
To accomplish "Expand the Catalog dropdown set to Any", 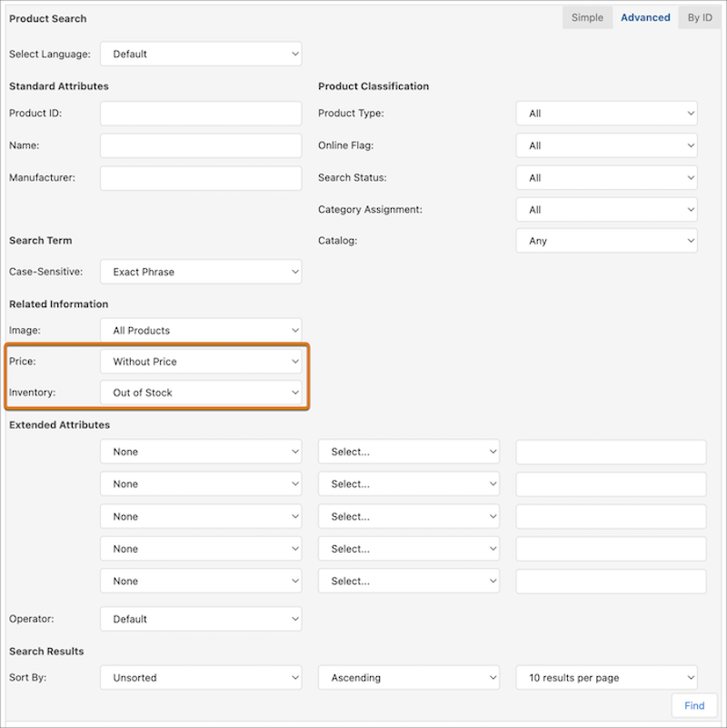I will click(x=606, y=241).
